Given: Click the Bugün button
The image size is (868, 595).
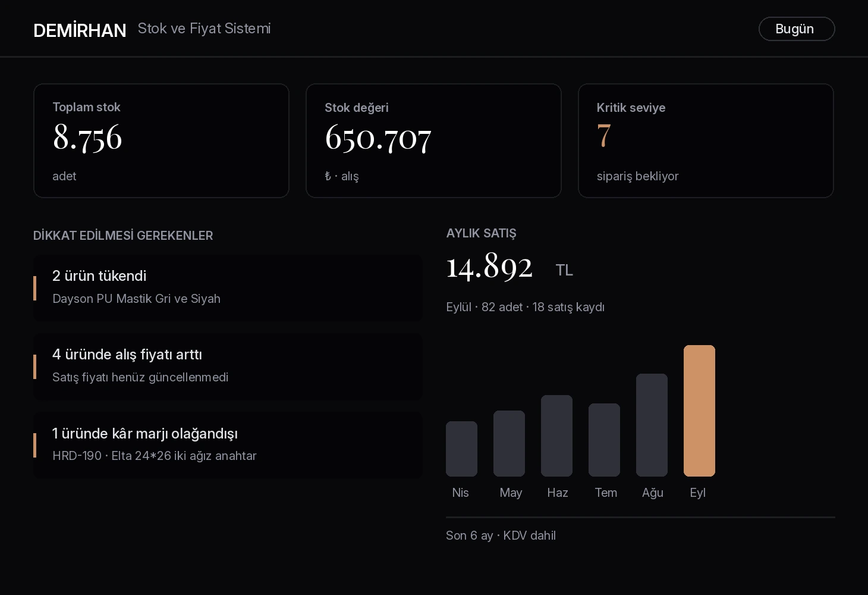Looking at the screenshot, I should click(797, 29).
